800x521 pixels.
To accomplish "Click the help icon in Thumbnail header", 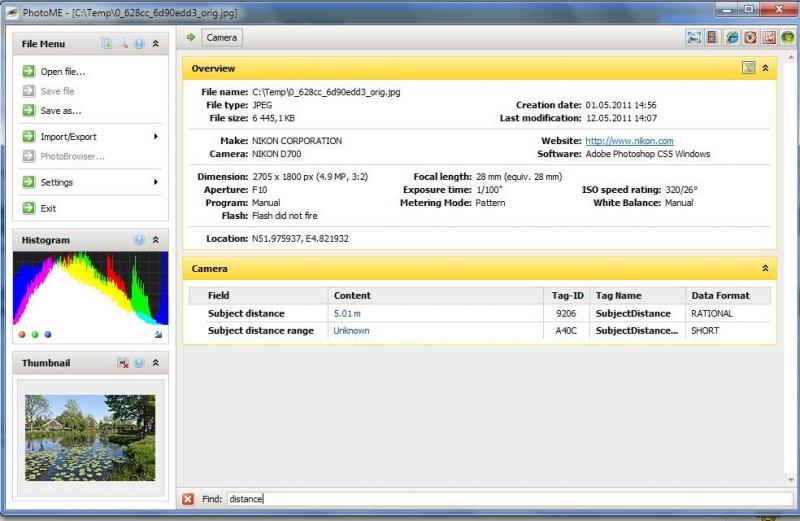I will click(139, 363).
